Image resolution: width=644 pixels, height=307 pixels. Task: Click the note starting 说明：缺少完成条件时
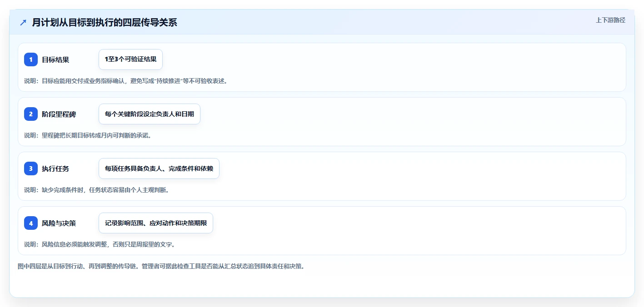pos(97,190)
